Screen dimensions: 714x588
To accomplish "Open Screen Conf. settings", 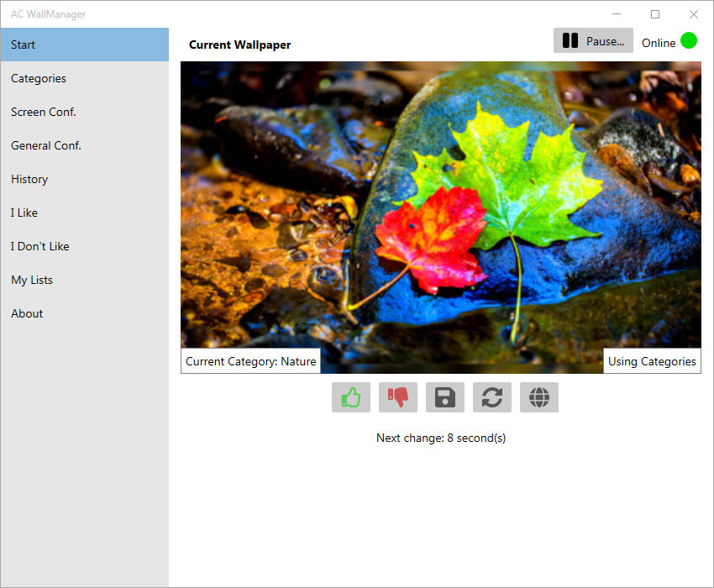I will point(84,112).
